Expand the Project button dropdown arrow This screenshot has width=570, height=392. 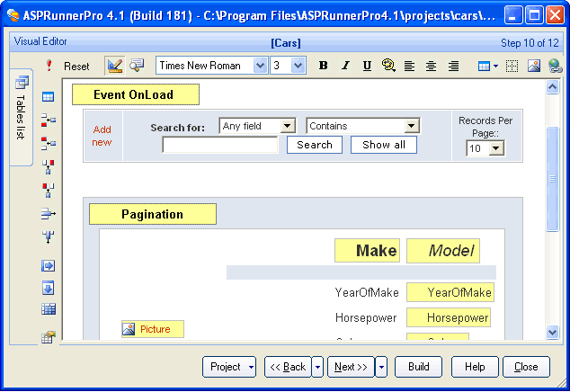(251, 367)
